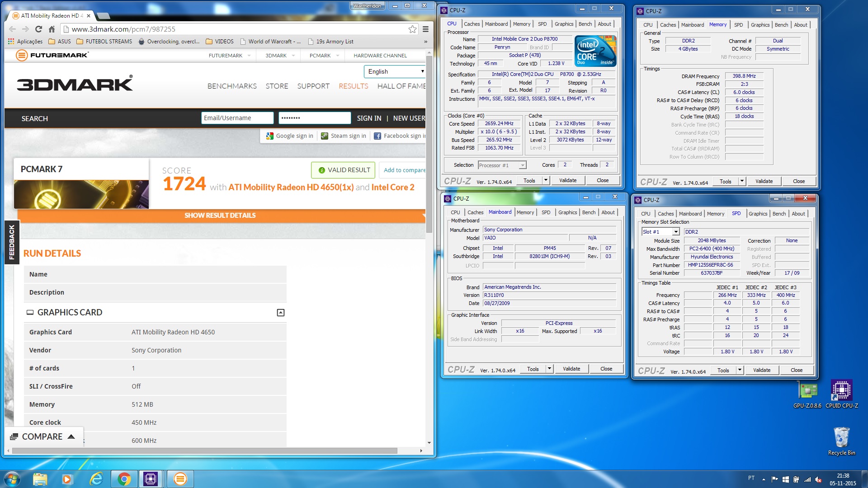This screenshot has height=488, width=868.
Task: Open VIDEOS bookmark folder
Action: [220, 41]
